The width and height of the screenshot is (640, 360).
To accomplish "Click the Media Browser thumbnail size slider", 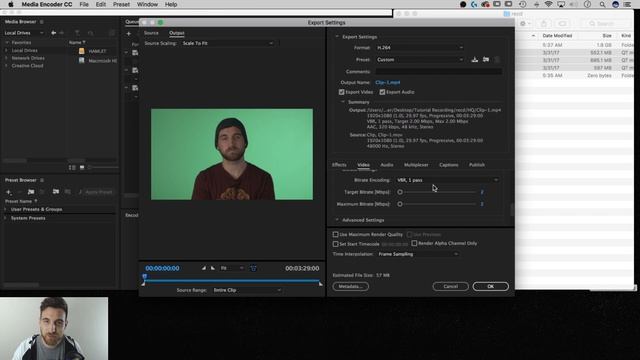I will (x=104, y=167).
